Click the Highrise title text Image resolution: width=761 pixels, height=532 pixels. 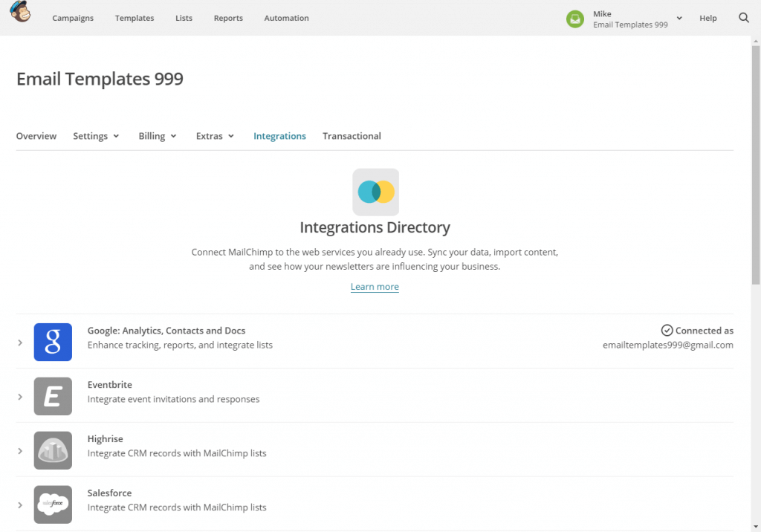(106, 439)
